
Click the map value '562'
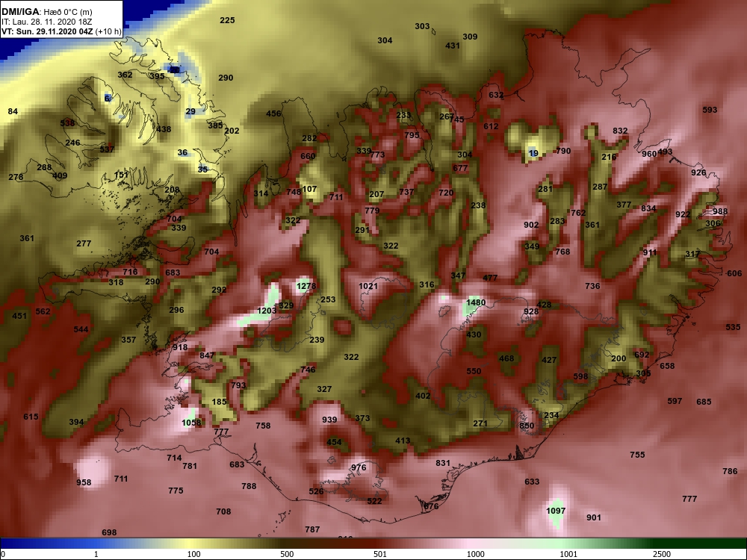[43, 312]
